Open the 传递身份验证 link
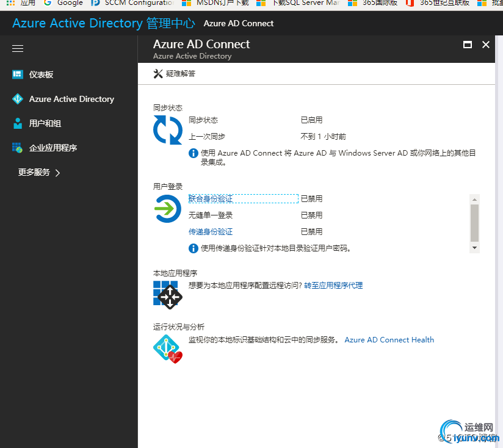Viewport: 503px width, 448px height. tap(211, 231)
